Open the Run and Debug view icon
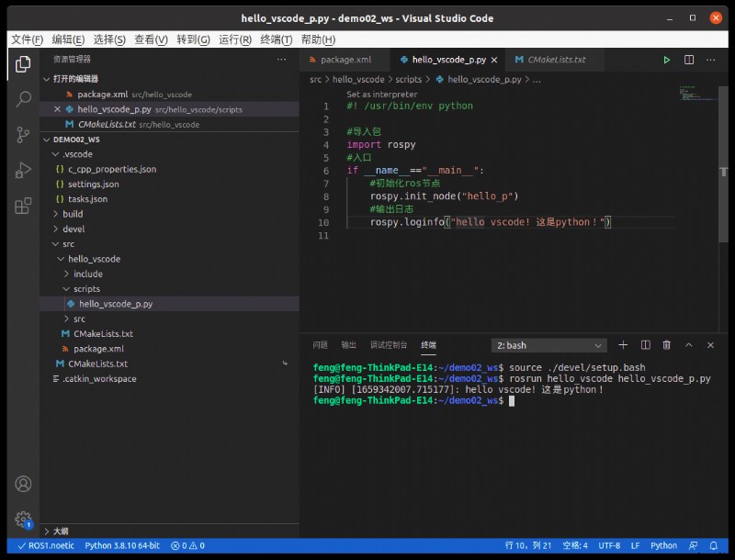The height and width of the screenshot is (560, 735). pyautogui.click(x=23, y=171)
